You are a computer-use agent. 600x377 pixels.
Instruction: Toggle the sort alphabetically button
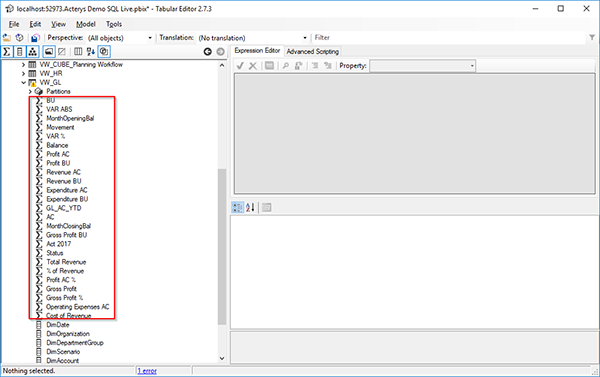click(91, 51)
